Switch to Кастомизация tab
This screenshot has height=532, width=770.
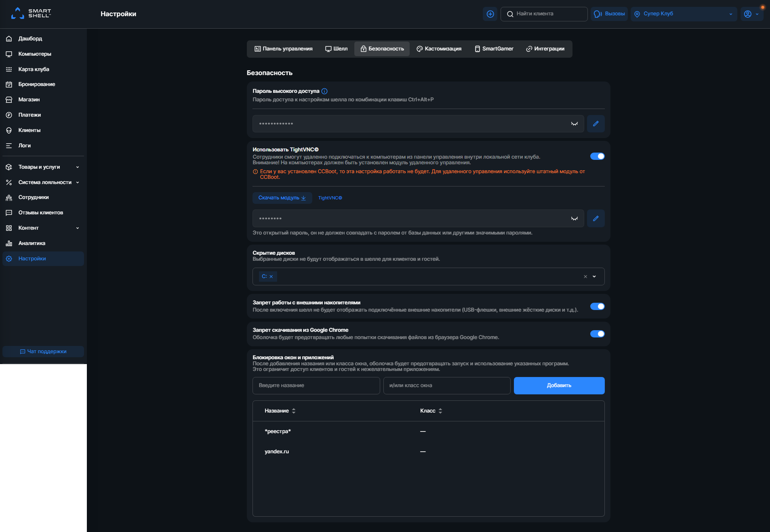(x=439, y=49)
